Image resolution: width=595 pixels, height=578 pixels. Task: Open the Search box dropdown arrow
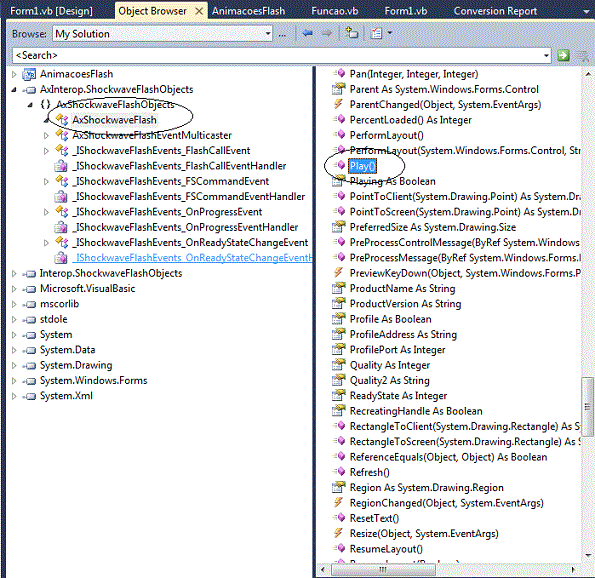546,55
